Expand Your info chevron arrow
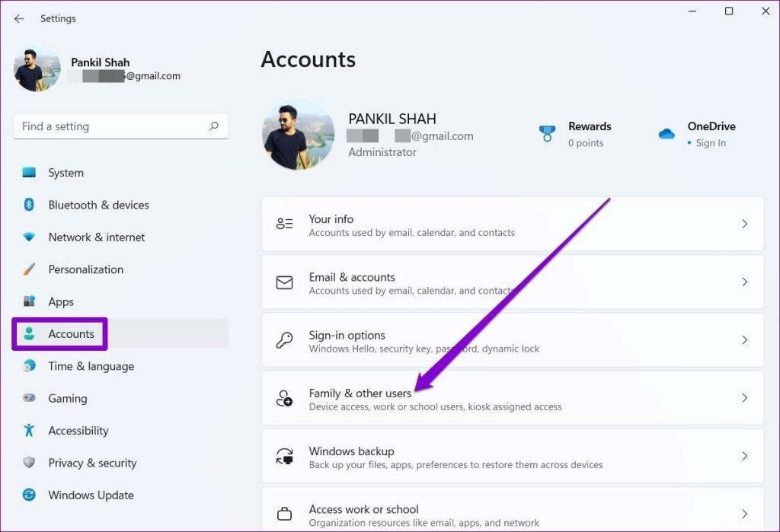 pyautogui.click(x=744, y=224)
